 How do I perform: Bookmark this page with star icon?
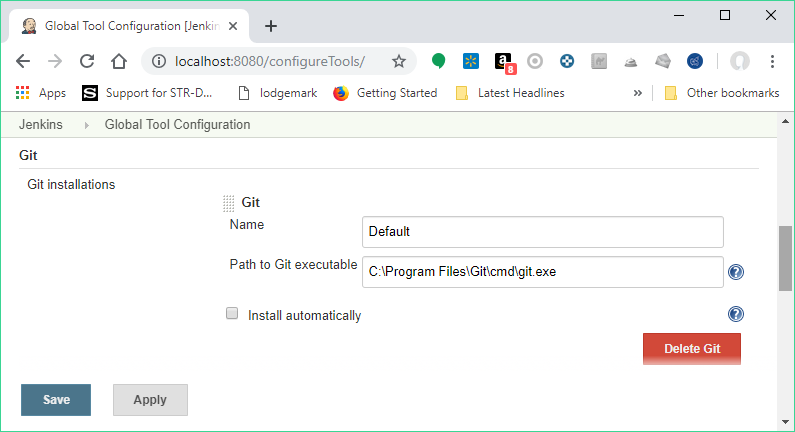point(399,61)
